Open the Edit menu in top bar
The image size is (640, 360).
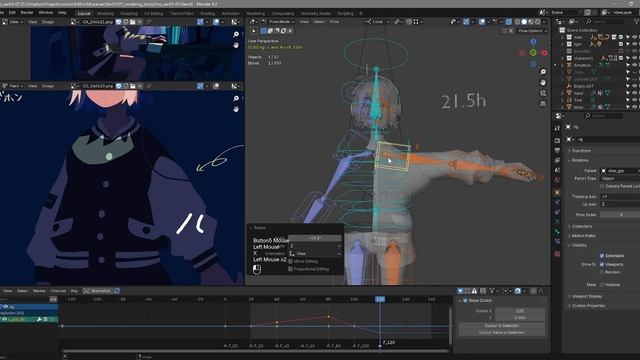pos(12,13)
